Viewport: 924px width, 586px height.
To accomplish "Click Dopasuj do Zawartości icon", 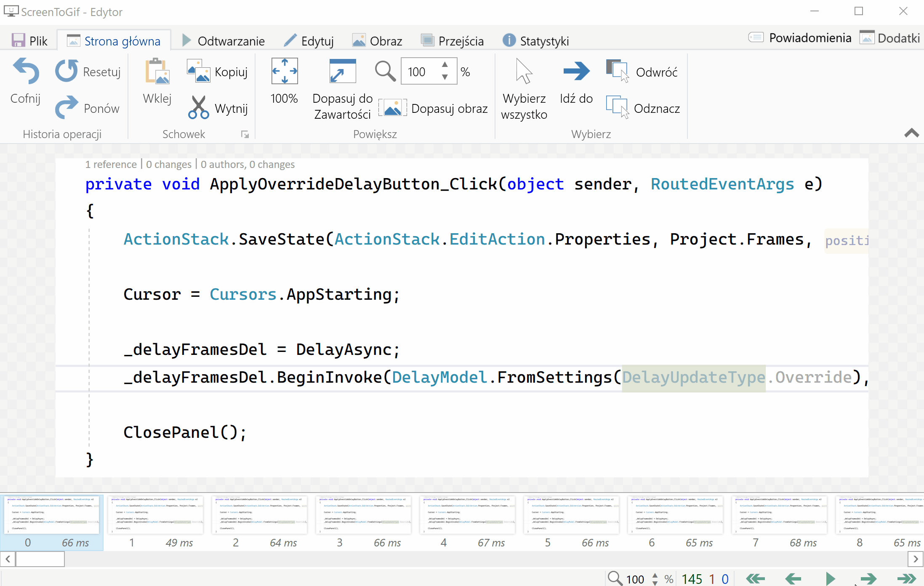I will click(342, 71).
